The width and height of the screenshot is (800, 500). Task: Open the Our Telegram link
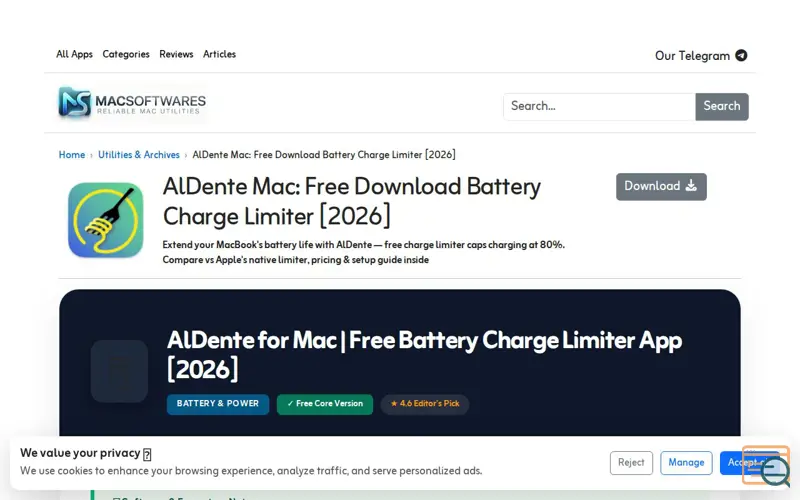pos(701,56)
